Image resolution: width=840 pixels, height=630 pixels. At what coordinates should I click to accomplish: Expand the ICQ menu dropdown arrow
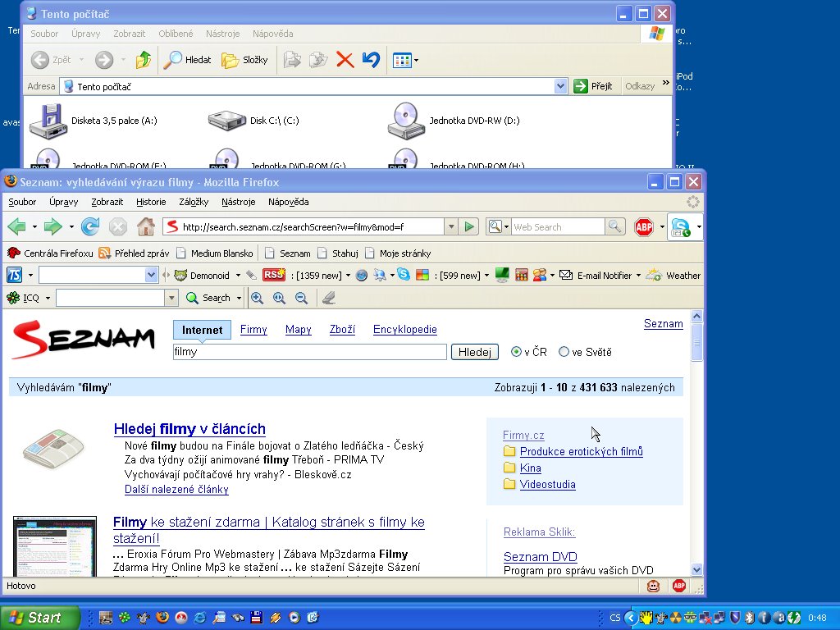(48, 298)
